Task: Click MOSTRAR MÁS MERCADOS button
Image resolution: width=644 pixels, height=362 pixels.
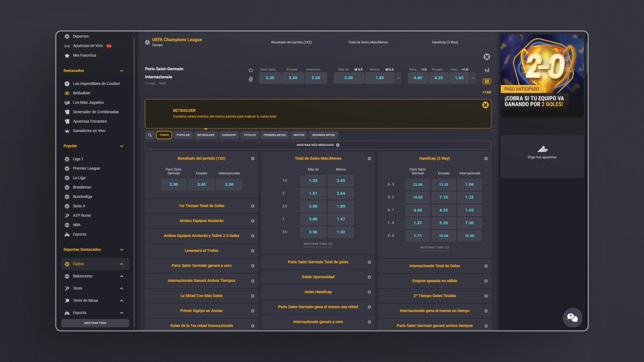Action: [x=318, y=145]
